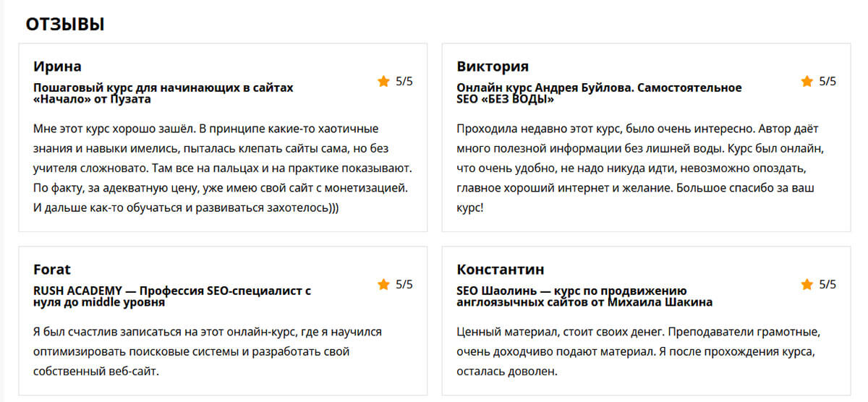Click the reviewer name Forat
The height and width of the screenshot is (402, 868).
[52, 270]
